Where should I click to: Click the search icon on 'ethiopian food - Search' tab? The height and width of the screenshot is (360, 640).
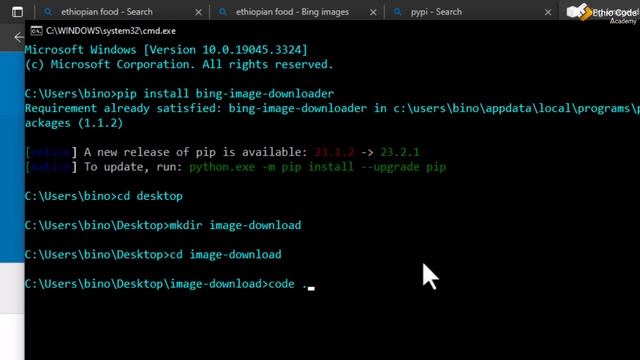(48, 12)
